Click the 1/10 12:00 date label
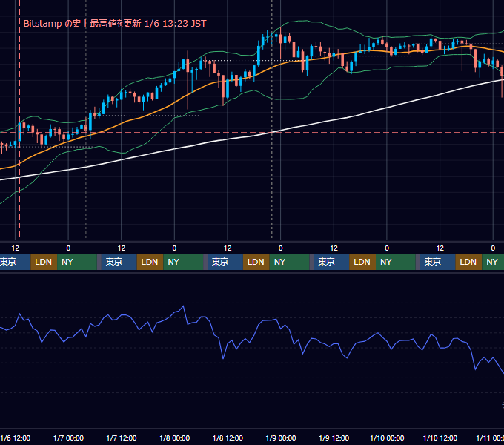Screen dimensions: 504x445 click(440, 438)
